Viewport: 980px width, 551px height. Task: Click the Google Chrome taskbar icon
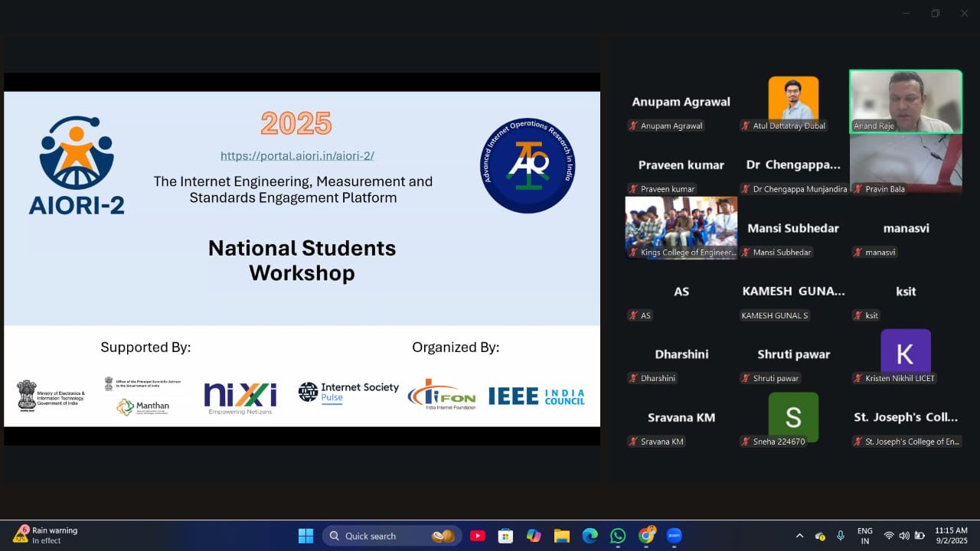click(646, 536)
